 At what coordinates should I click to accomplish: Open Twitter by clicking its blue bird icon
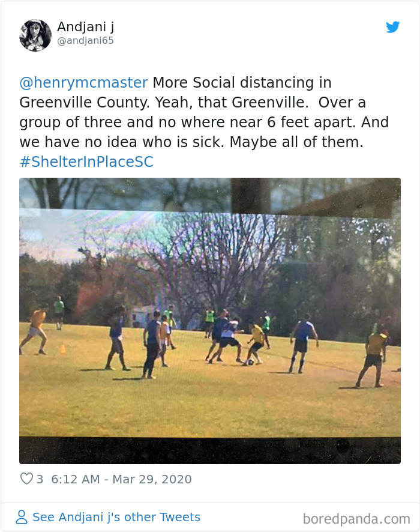[393, 26]
